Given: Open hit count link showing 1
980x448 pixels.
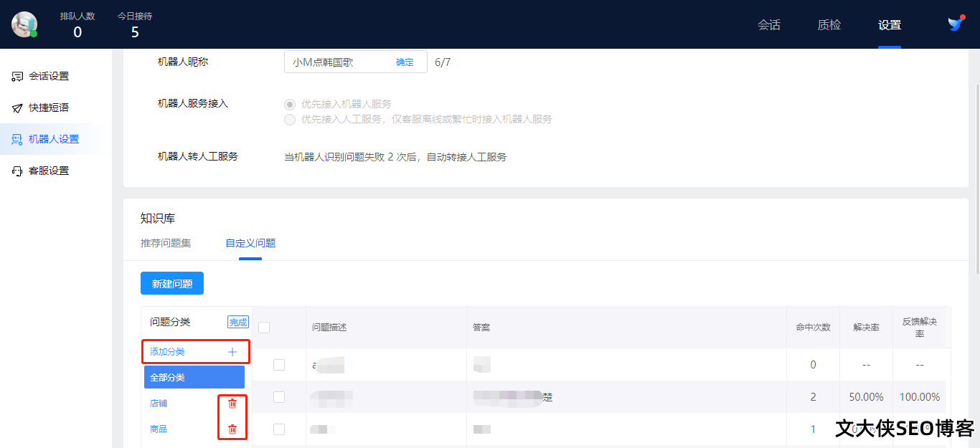Looking at the screenshot, I should pyautogui.click(x=814, y=429).
